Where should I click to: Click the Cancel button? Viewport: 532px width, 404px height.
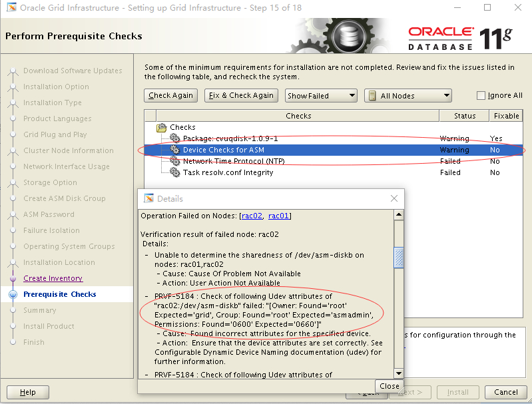coord(505,393)
